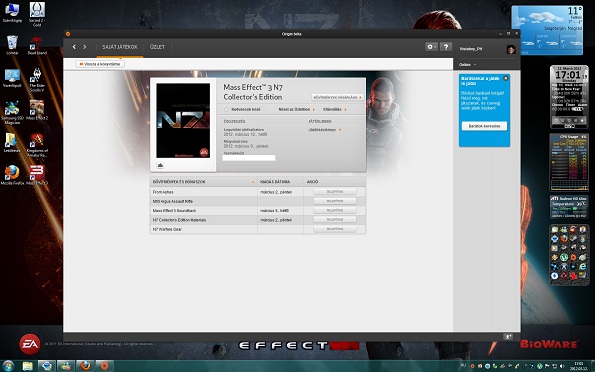595x372 pixels.
Task: Select the M55 Argus Assault Rifle row name
Action: tap(173, 201)
